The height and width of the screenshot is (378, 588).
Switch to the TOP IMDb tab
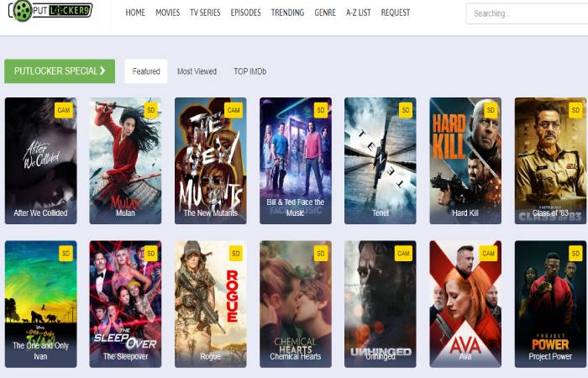(250, 71)
